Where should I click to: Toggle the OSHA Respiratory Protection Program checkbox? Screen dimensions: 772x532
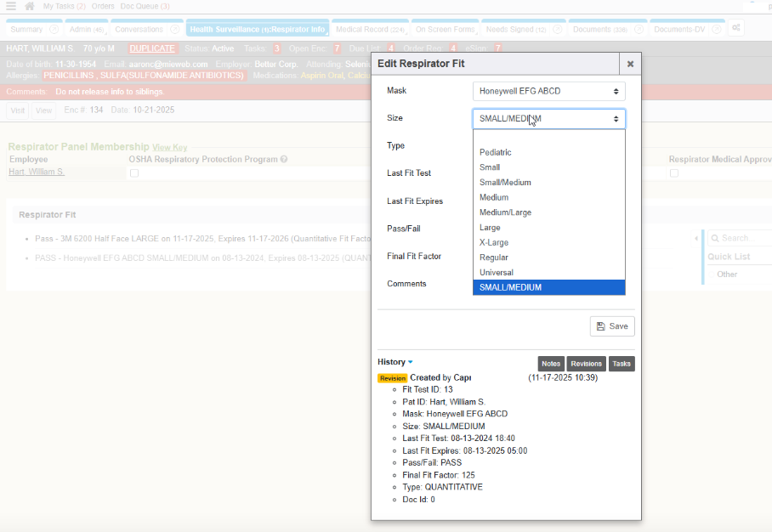pos(133,173)
